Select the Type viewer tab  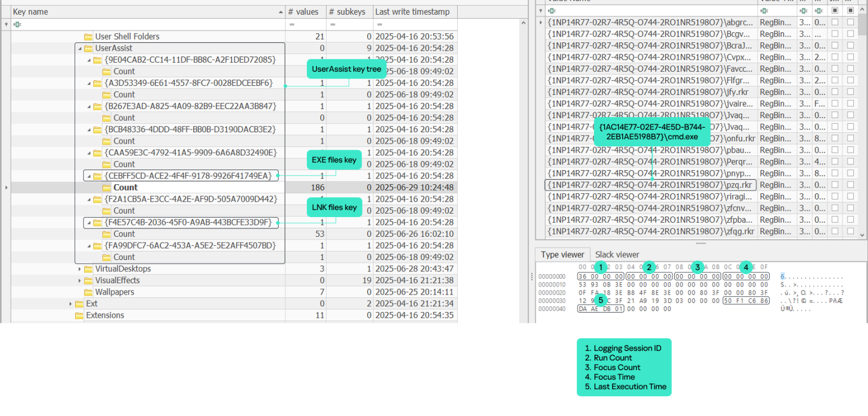coord(562,254)
